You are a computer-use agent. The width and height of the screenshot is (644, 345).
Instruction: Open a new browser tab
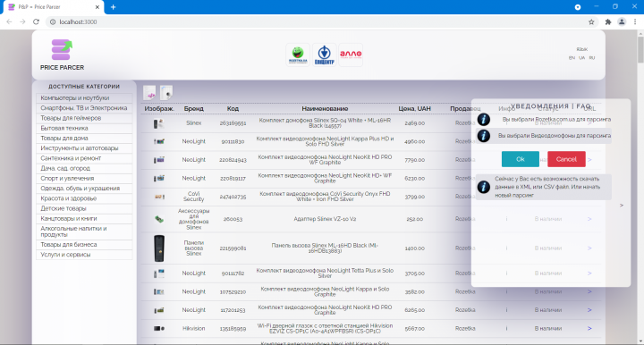point(114,7)
